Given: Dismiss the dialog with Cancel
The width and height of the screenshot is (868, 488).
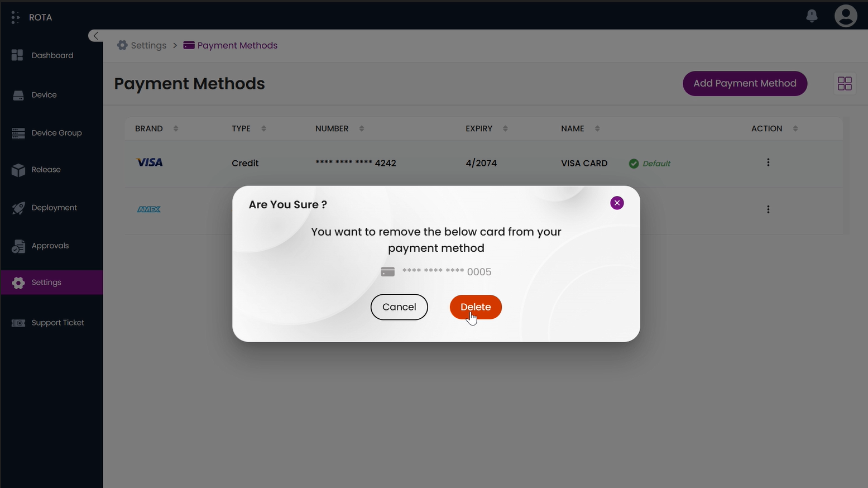Looking at the screenshot, I should click(399, 307).
